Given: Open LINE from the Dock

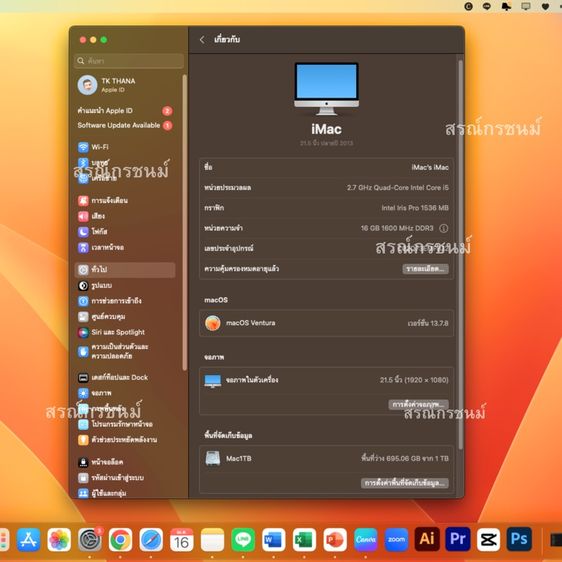Looking at the screenshot, I should point(243,539).
